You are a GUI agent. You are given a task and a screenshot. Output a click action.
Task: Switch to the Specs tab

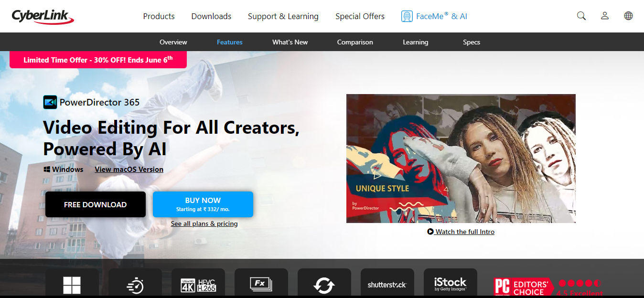(472, 42)
